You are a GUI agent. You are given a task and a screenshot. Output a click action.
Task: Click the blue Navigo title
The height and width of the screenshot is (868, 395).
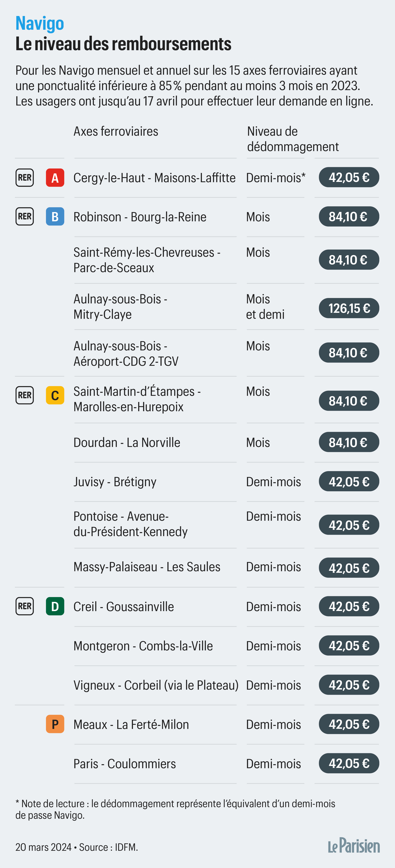point(40,23)
